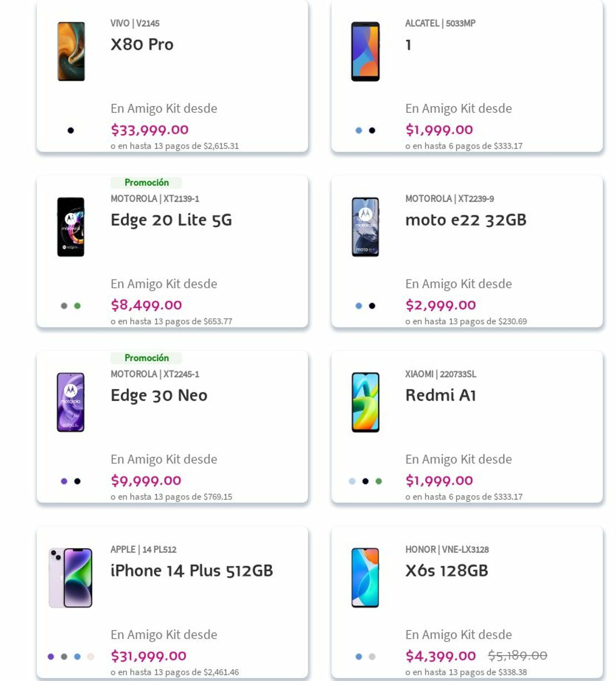616x681 pixels.
Task: Pick the black color for moto e22
Action: [372, 306]
